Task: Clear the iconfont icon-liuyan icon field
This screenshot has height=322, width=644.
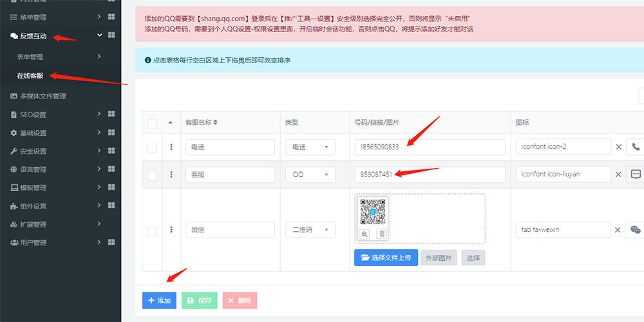Action: [618, 175]
